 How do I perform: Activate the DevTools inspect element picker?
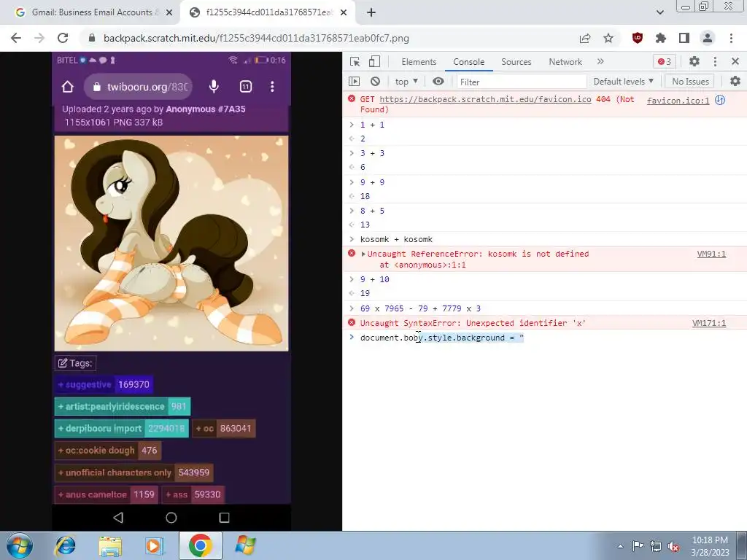pyautogui.click(x=355, y=61)
